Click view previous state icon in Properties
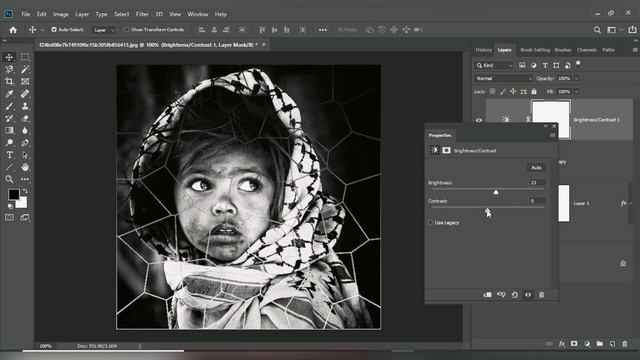Viewport: 640px width, 360px height. pyautogui.click(x=501, y=295)
